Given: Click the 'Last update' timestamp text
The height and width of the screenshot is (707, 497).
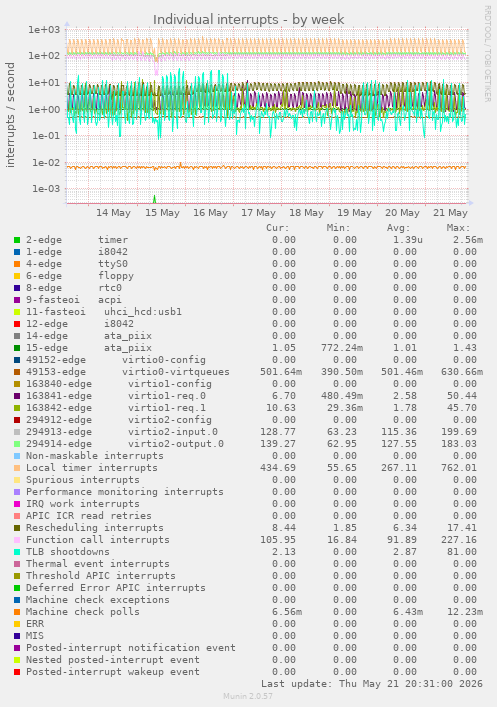Looking at the screenshot, I should click(x=372, y=684).
